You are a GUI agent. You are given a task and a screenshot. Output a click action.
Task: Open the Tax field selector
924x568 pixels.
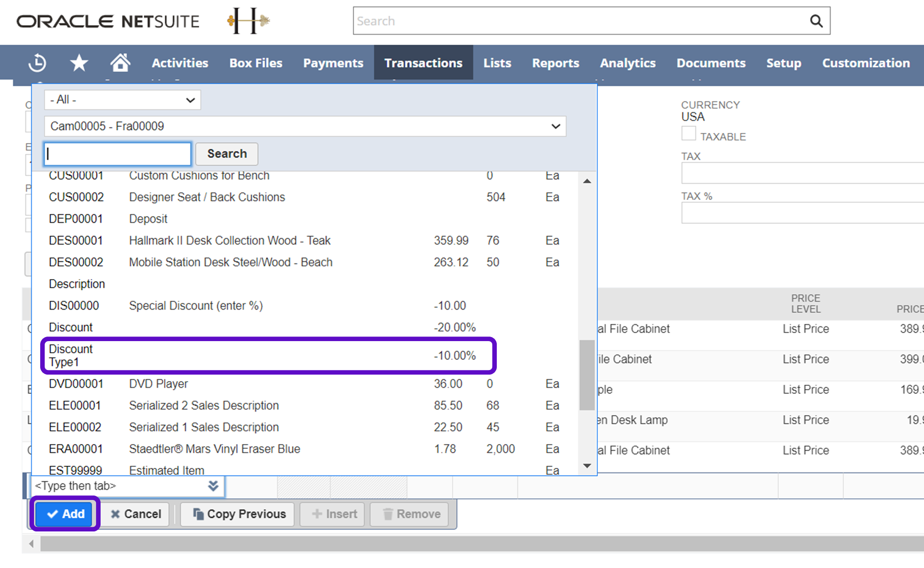[802, 174]
